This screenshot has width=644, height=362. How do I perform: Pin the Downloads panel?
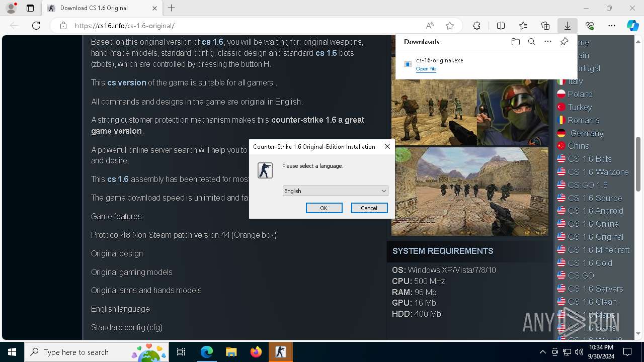[x=564, y=42]
